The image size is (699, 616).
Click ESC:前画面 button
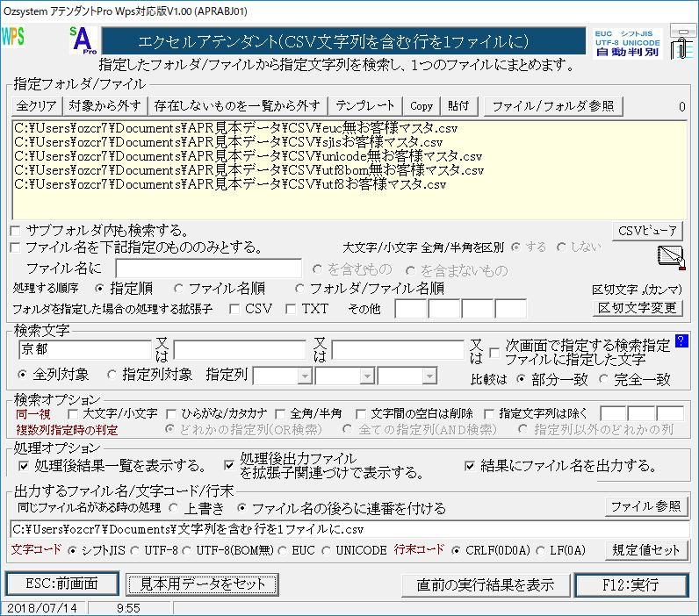click(62, 584)
